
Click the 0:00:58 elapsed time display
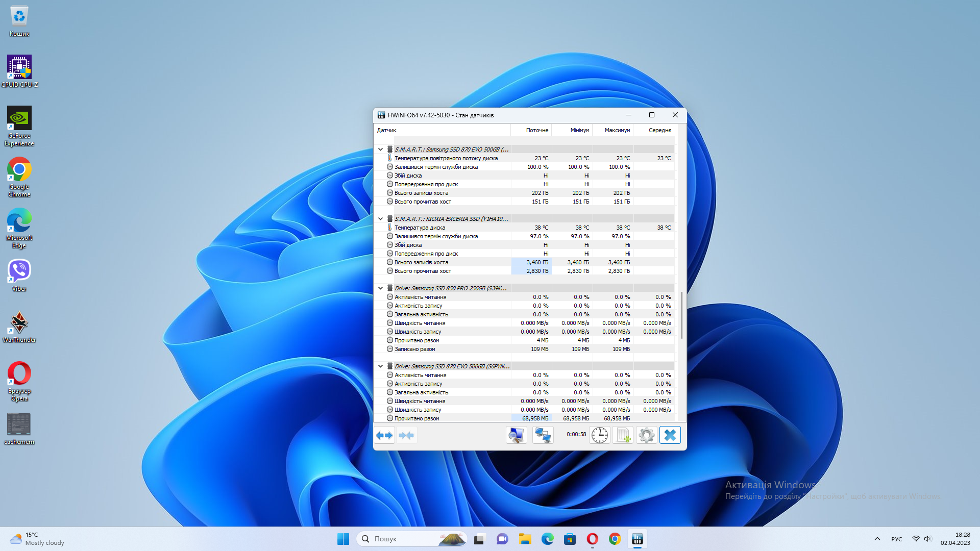[x=576, y=435]
